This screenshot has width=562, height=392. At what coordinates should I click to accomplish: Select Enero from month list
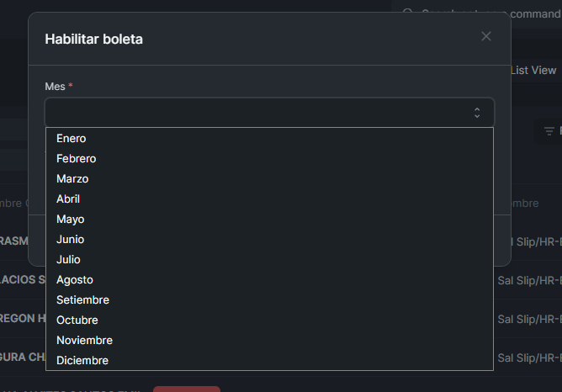coord(72,139)
